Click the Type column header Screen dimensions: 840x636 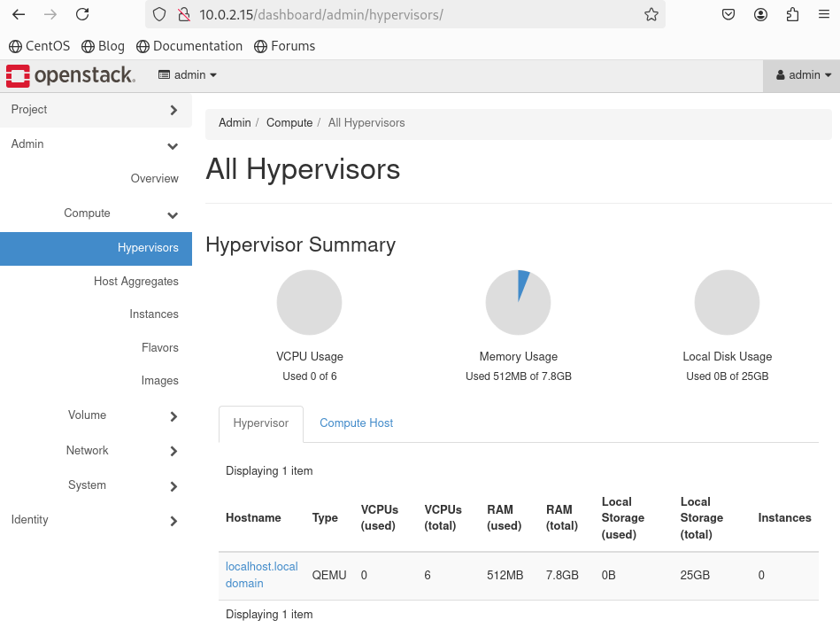[325, 518]
